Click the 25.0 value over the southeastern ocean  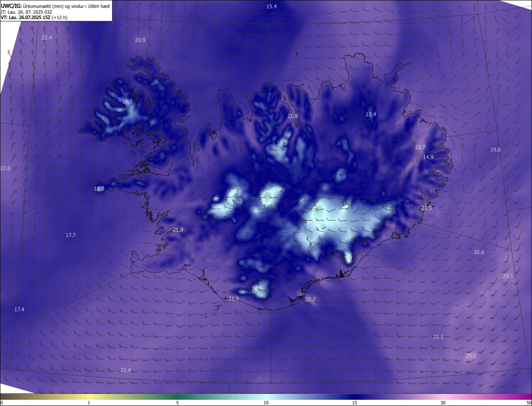point(471,356)
